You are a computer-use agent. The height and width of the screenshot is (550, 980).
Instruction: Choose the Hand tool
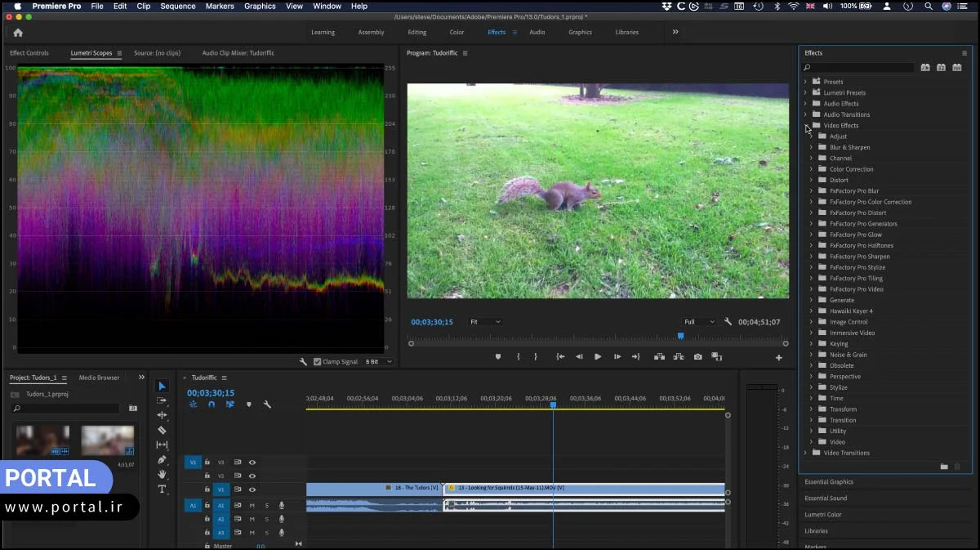[x=162, y=474]
